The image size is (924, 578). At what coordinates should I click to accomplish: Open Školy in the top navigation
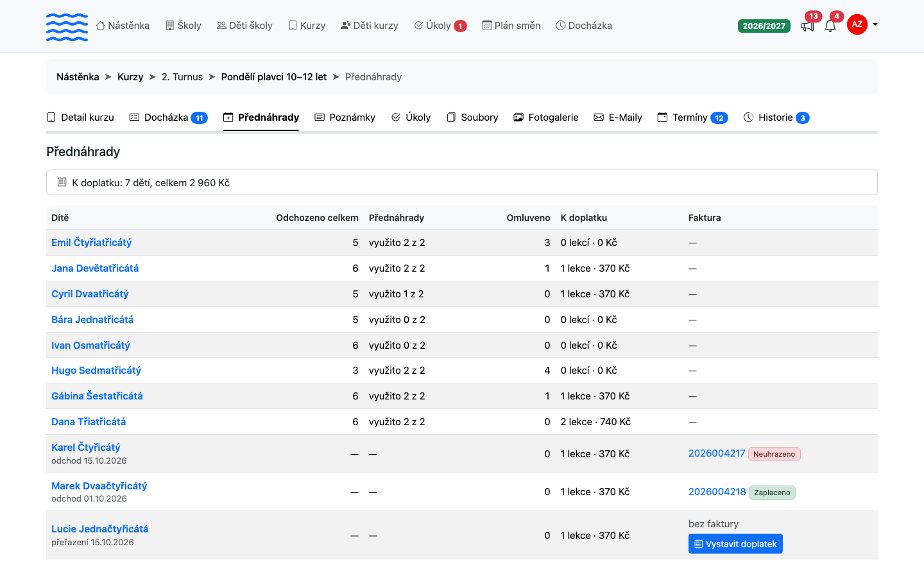tap(184, 26)
